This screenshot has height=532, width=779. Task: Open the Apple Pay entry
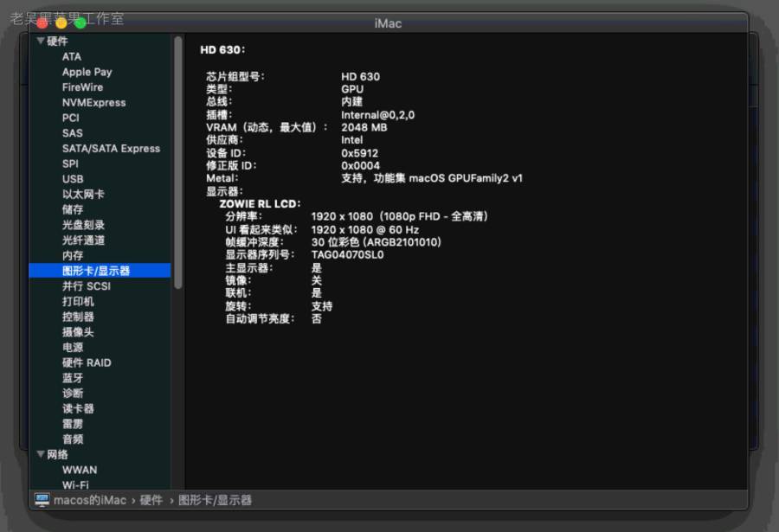tap(87, 73)
